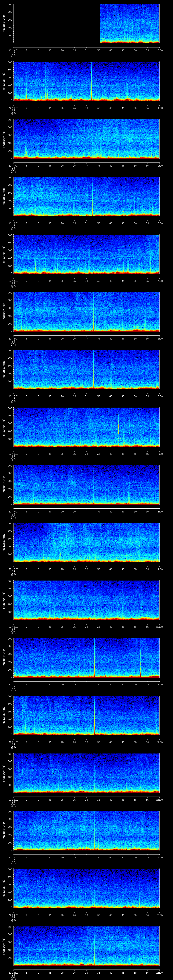This screenshot has width=173, height=980.
Task: Click the 22:13:00 start time label
Action: [13, 281]
